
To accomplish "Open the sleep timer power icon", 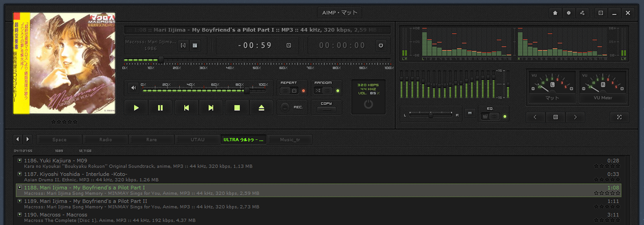I will 380,45.
